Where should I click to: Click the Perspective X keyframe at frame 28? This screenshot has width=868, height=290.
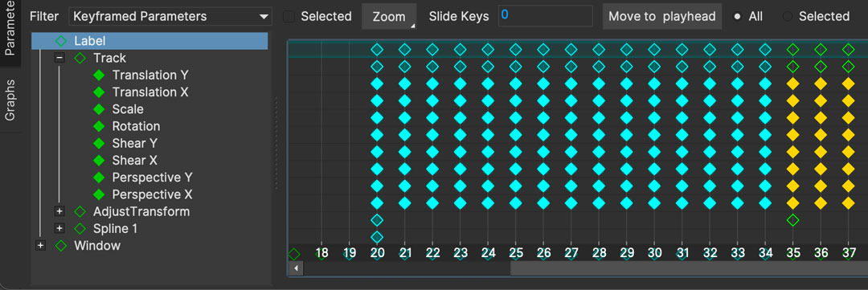tap(599, 203)
